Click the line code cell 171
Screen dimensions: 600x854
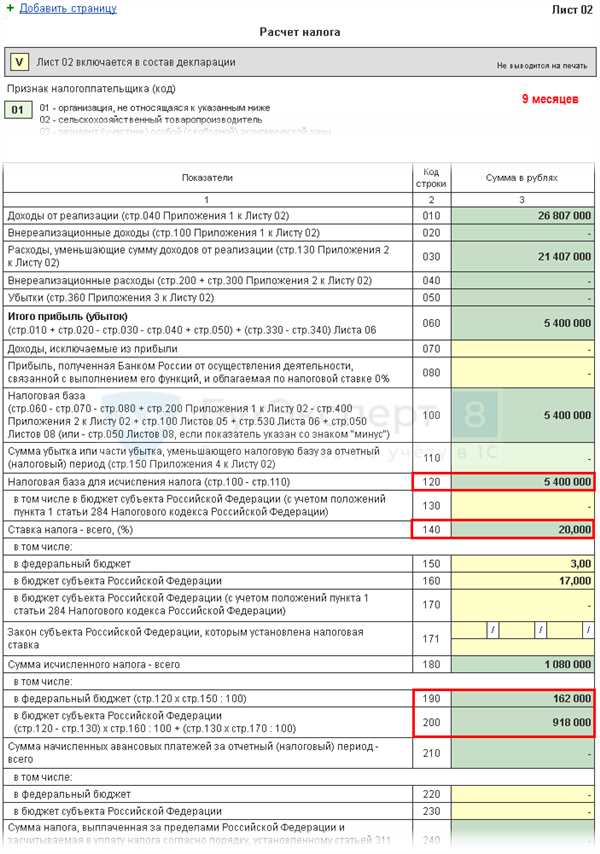[x=431, y=638]
